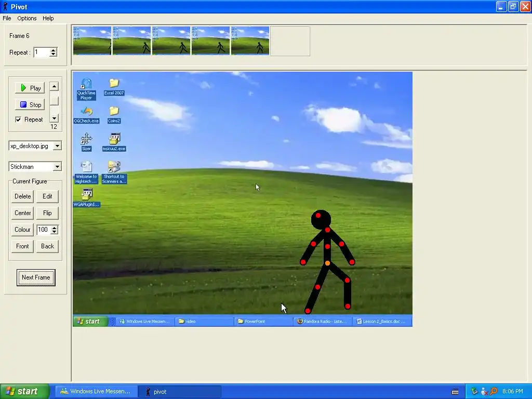Click the red right knee handle
This screenshot has width=532, height=399.
(347, 280)
